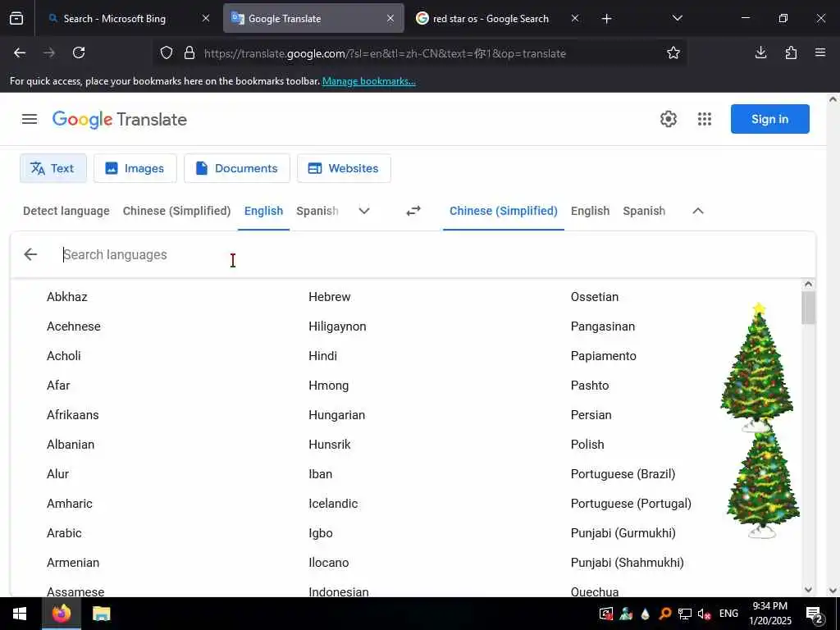Select Polish from the language list
Screen dimensions: 840x630
(587, 445)
